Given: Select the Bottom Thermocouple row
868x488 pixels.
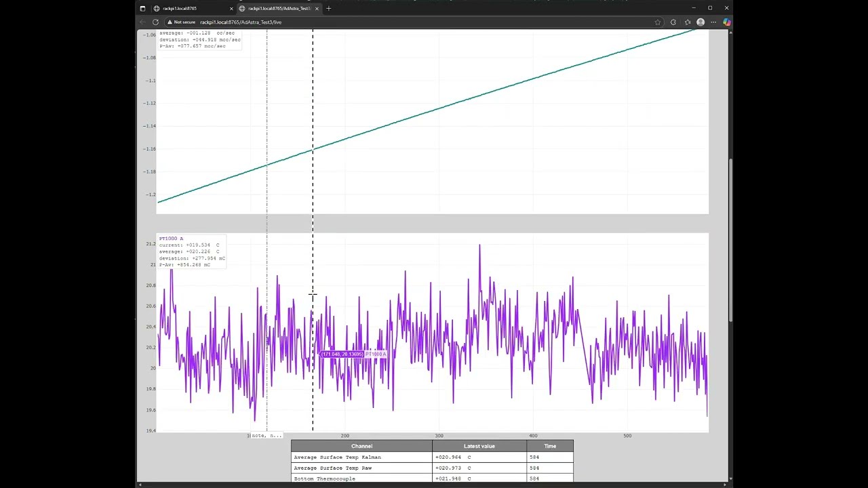Looking at the screenshot, I should (432, 479).
